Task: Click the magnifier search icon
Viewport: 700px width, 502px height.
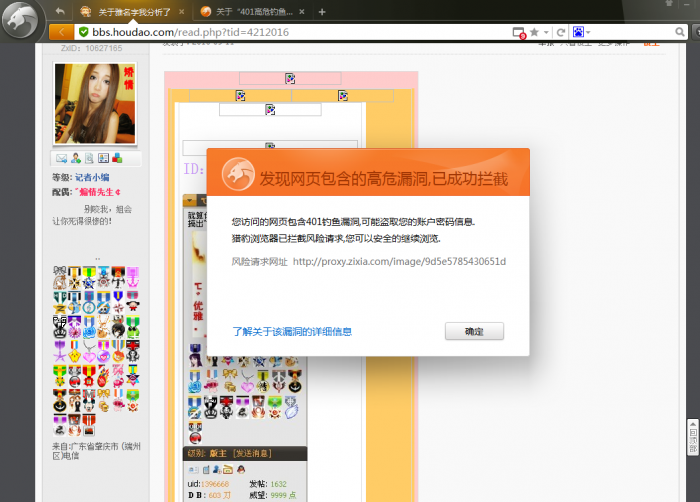Action: 679,32
